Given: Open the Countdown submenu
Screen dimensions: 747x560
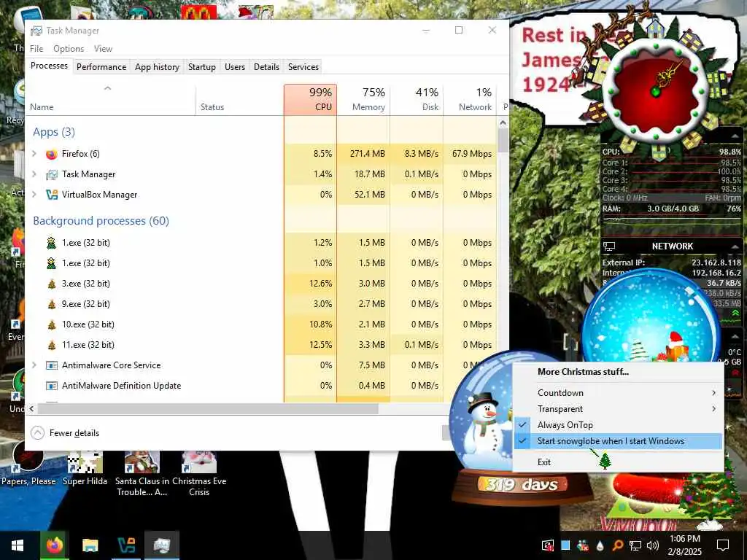Looking at the screenshot, I should 619,393.
